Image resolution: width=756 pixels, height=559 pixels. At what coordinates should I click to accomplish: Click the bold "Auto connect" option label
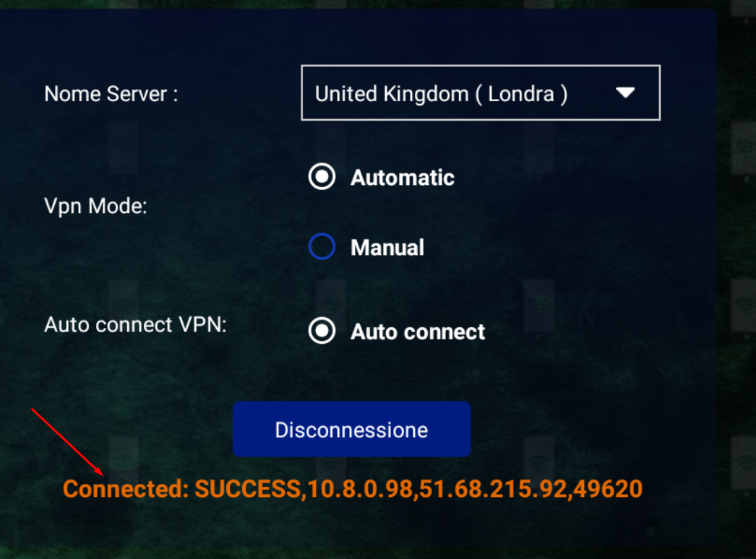[418, 332]
